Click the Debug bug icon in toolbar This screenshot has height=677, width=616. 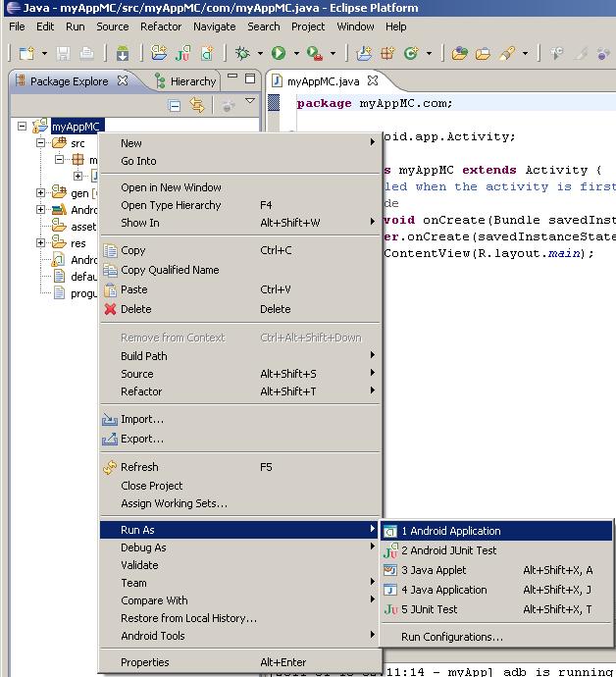[242, 53]
